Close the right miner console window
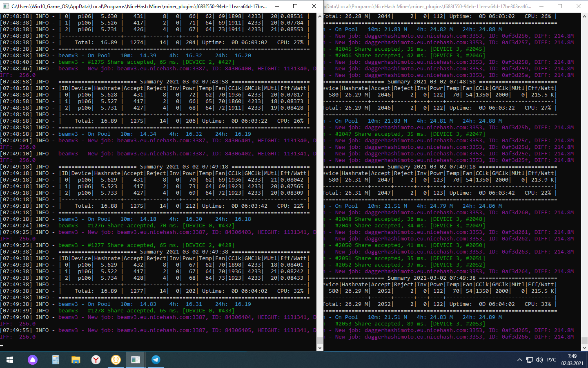This screenshot has height=368, width=588. click(579, 6)
